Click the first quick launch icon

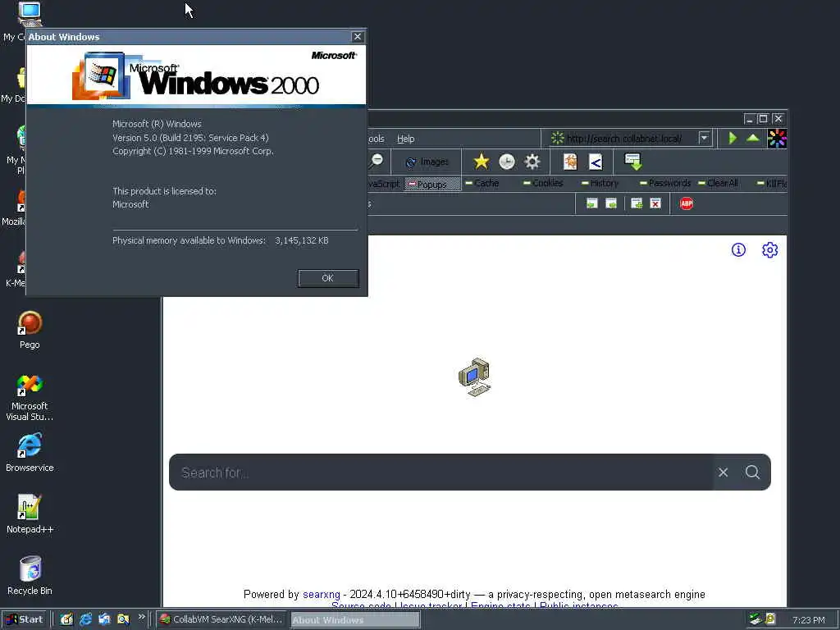click(x=66, y=619)
